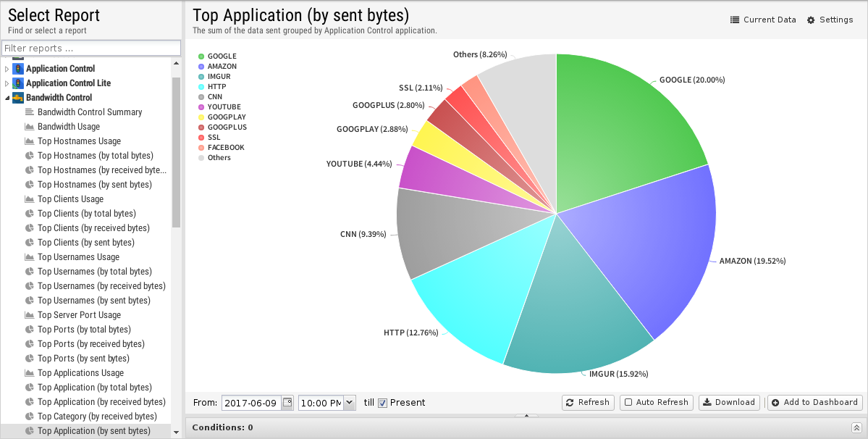The height and width of the screenshot is (439, 868).
Task: Click pie icon beside Top Category (by received bytes)
Action: click(30, 417)
